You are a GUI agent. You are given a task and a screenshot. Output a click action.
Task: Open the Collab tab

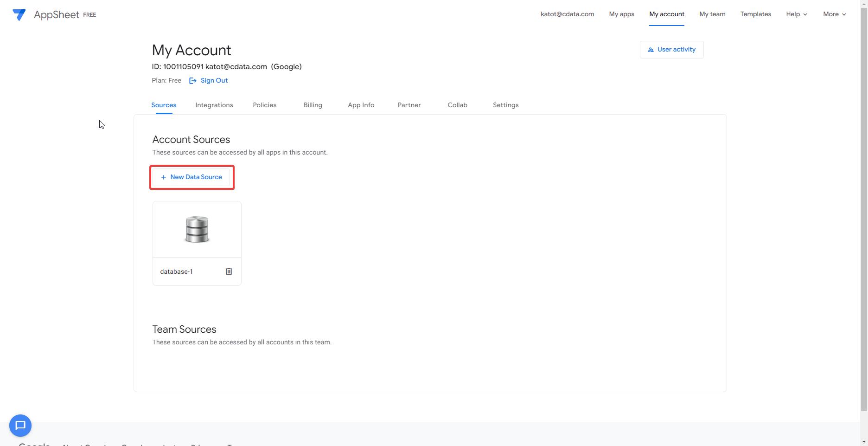[x=458, y=105]
